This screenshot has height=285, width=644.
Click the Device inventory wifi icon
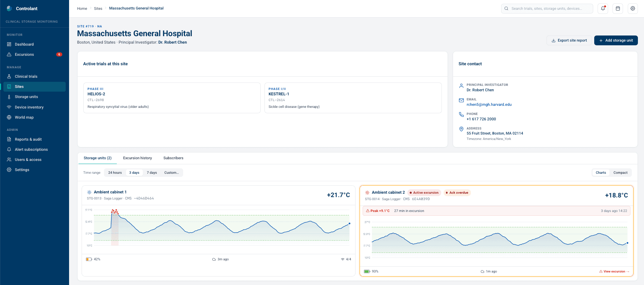tap(9, 107)
